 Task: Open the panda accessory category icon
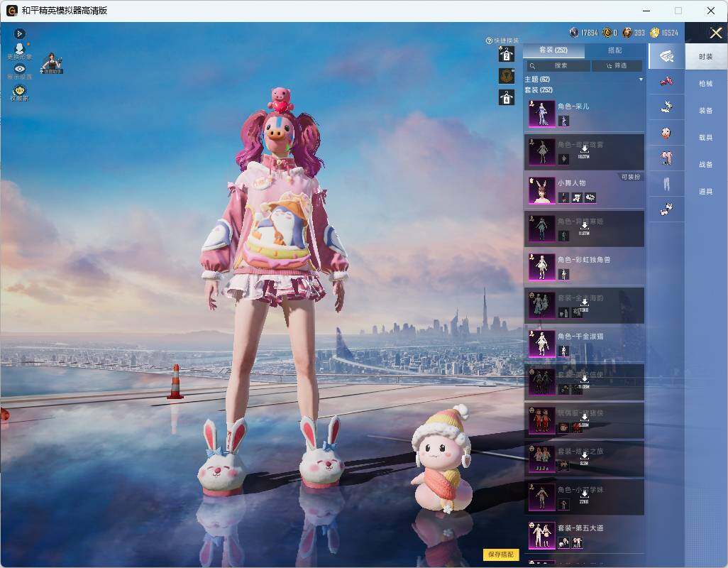pos(667,209)
